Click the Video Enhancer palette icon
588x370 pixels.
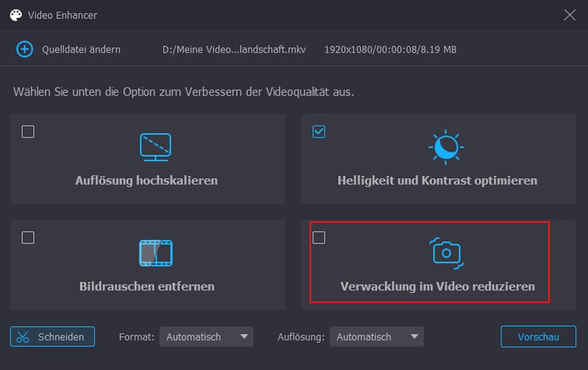tap(15, 15)
